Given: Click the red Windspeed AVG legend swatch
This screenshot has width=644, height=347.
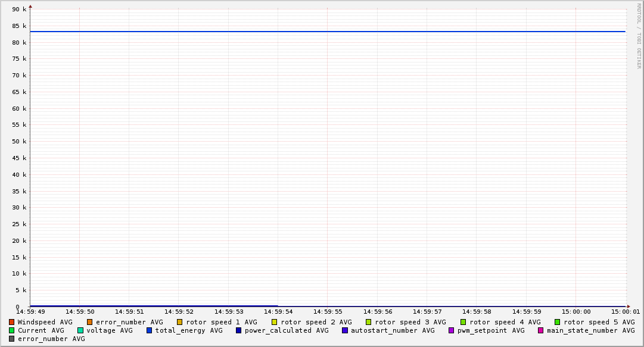Looking at the screenshot, I should [12, 322].
